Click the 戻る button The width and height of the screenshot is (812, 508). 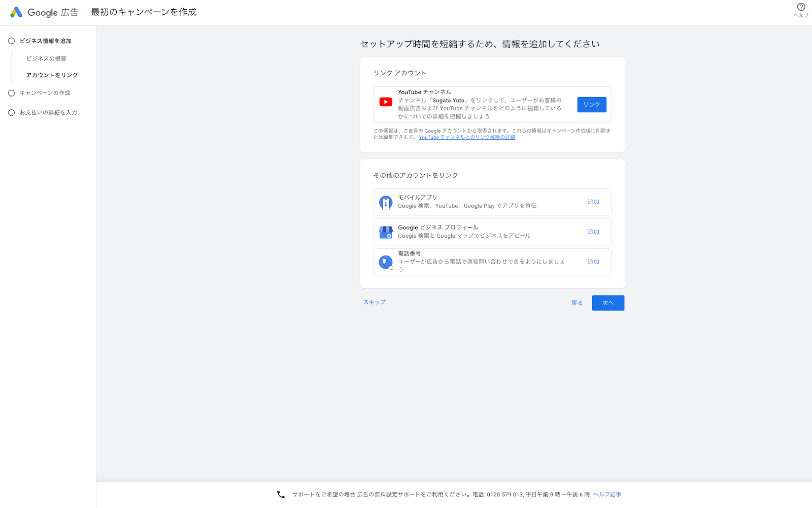pos(577,303)
